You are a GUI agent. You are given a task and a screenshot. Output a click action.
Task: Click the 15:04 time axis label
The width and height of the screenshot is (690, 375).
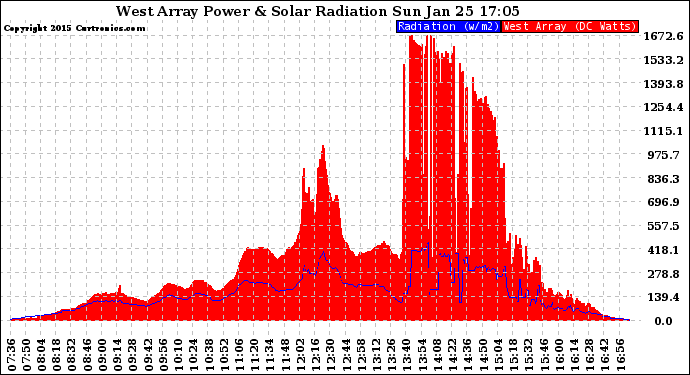tap(498, 355)
